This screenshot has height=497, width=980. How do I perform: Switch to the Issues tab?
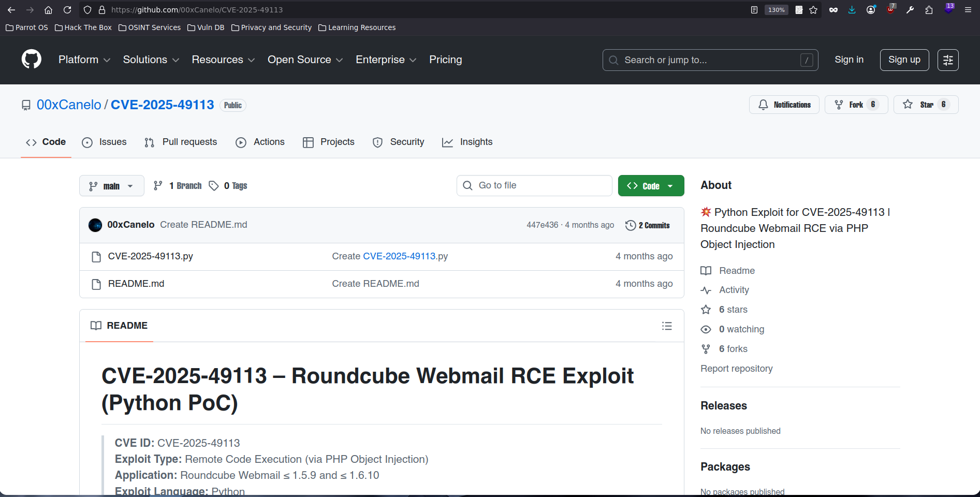pyautogui.click(x=104, y=142)
